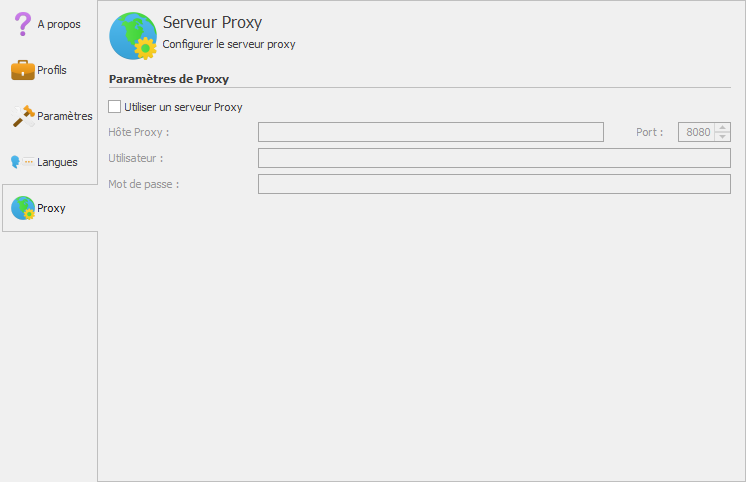Click into the Utilisateur input field
Screen dimensions: 746x482
click(494, 158)
